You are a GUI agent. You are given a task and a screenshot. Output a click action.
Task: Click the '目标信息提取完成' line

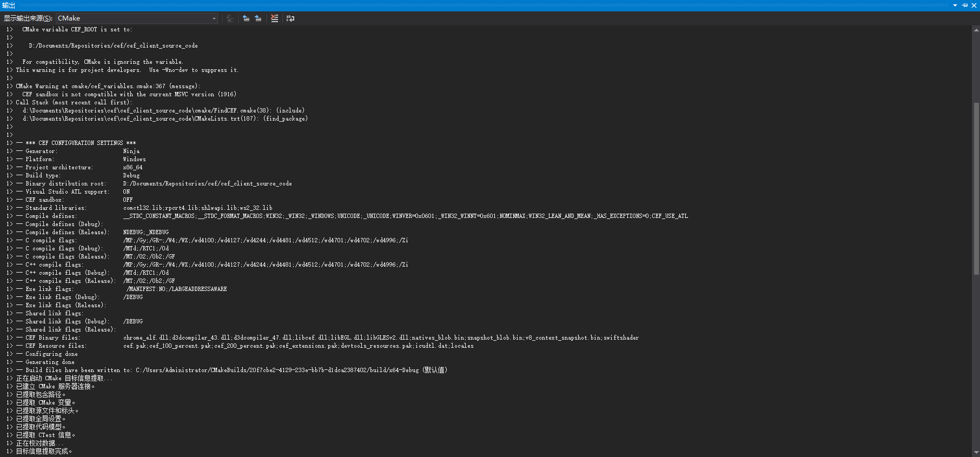coord(44,452)
